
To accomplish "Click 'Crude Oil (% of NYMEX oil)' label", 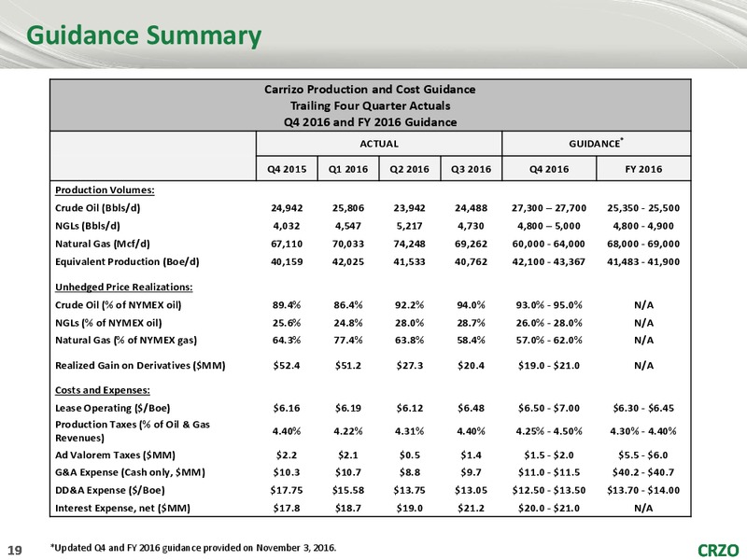I will pos(119,305).
